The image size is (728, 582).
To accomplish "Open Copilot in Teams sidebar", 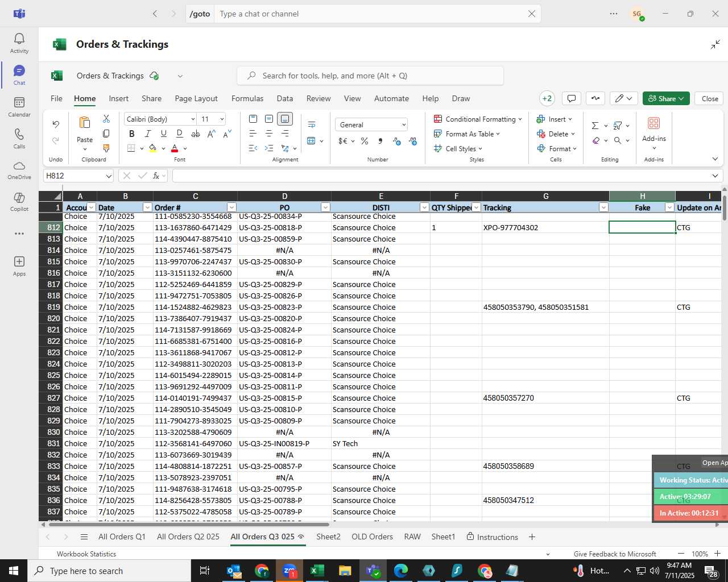I will point(19,201).
